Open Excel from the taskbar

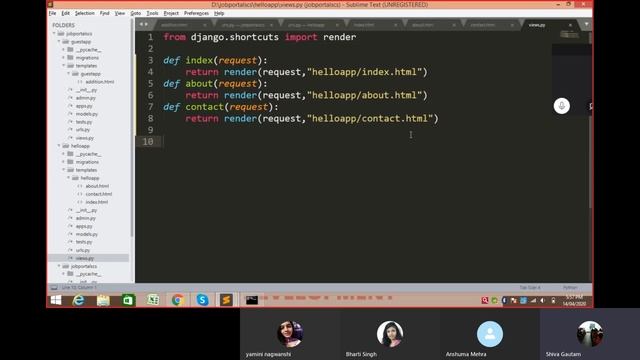pos(153,300)
